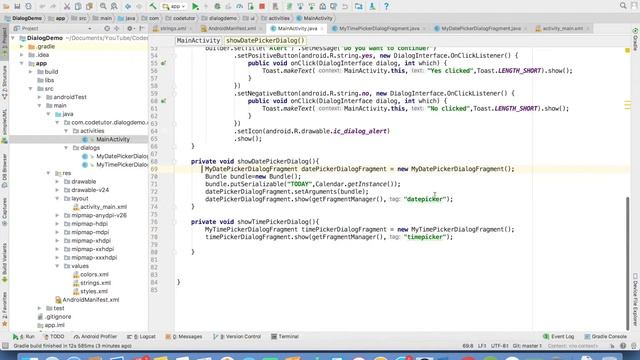Expand the androidTest folder node
Screen dimensions: 640x360
40,97
